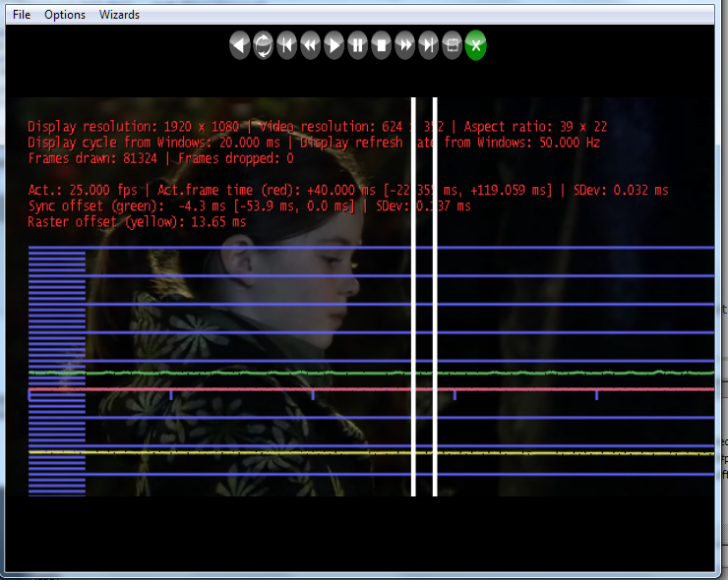Skip to the next item
The height and width of the screenshot is (580, 728).
[429, 45]
